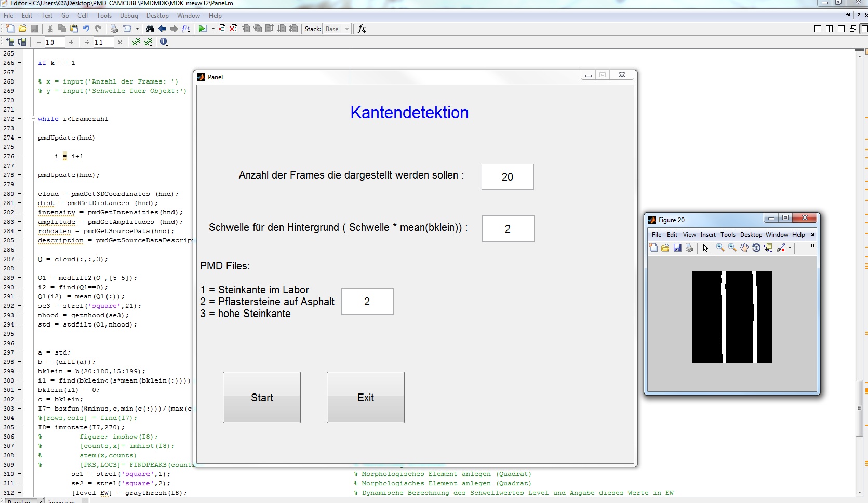Click the Anzahl der Frames input field
This screenshot has width=868, height=503.
coord(507,177)
